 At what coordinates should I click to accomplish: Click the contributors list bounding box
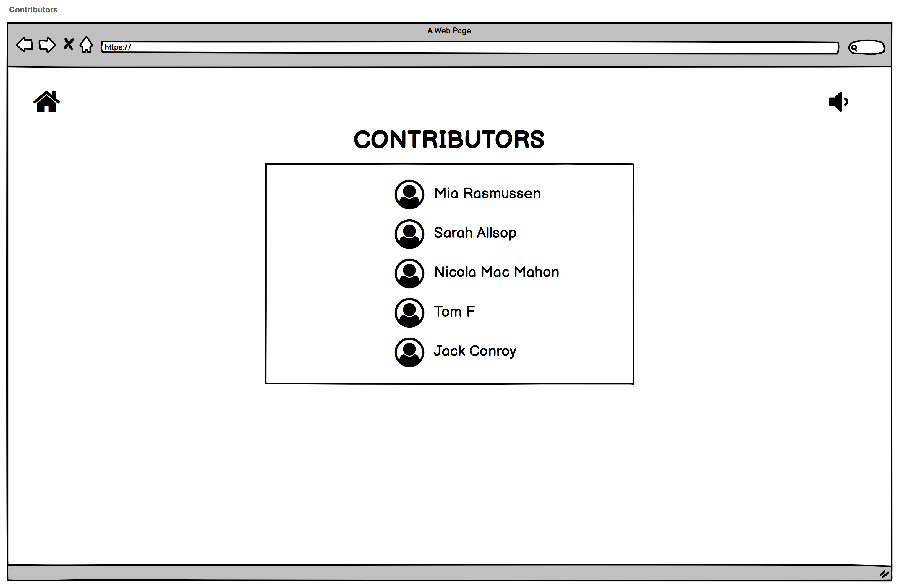click(449, 274)
